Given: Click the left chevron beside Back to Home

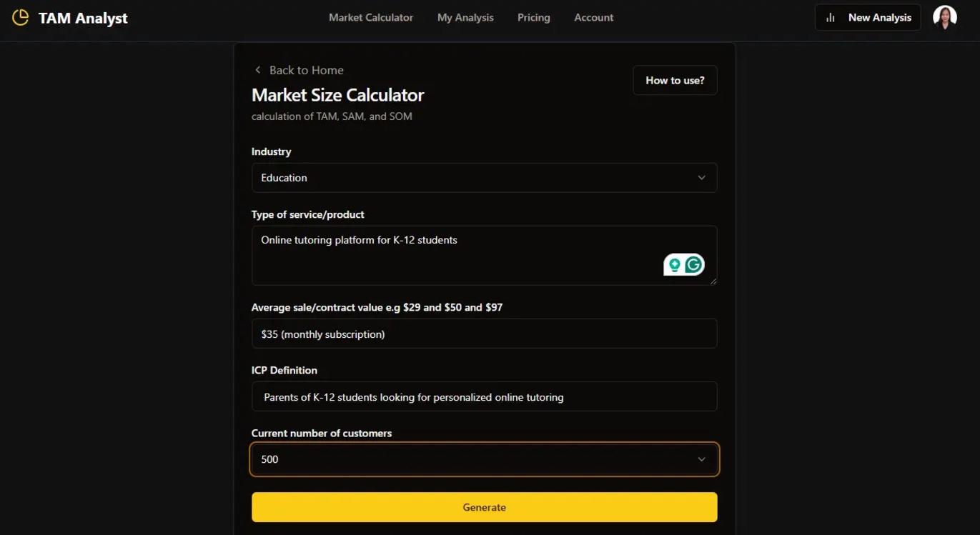Looking at the screenshot, I should click(257, 70).
